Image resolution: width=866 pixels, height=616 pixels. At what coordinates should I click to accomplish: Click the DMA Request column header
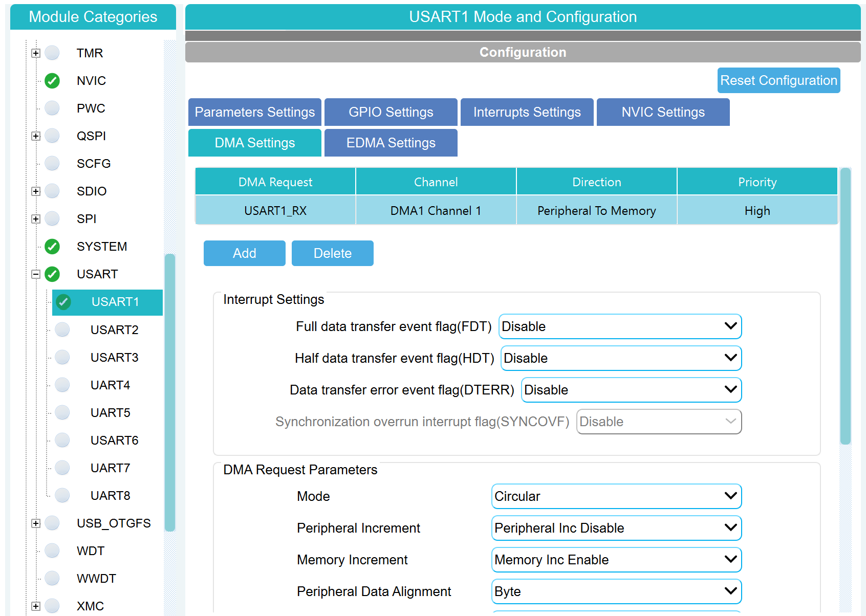pos(275,182)
